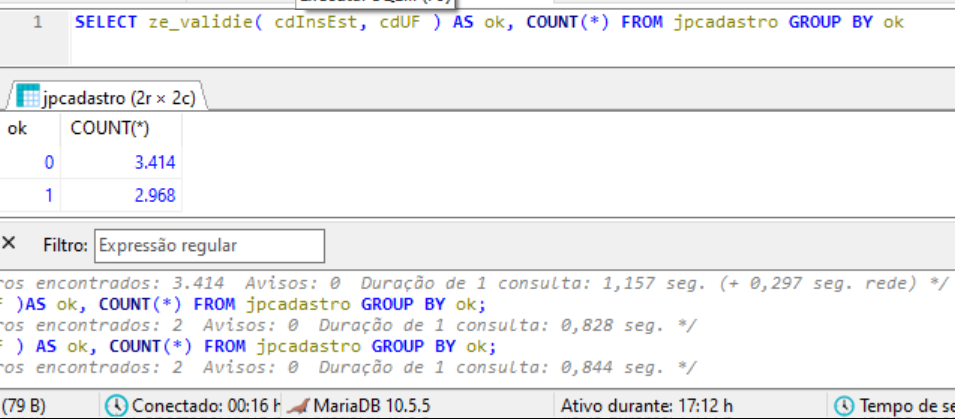Click log line with duration 1,157 seg.
This screenshot has width=955, height=419.
pos(474,283)
